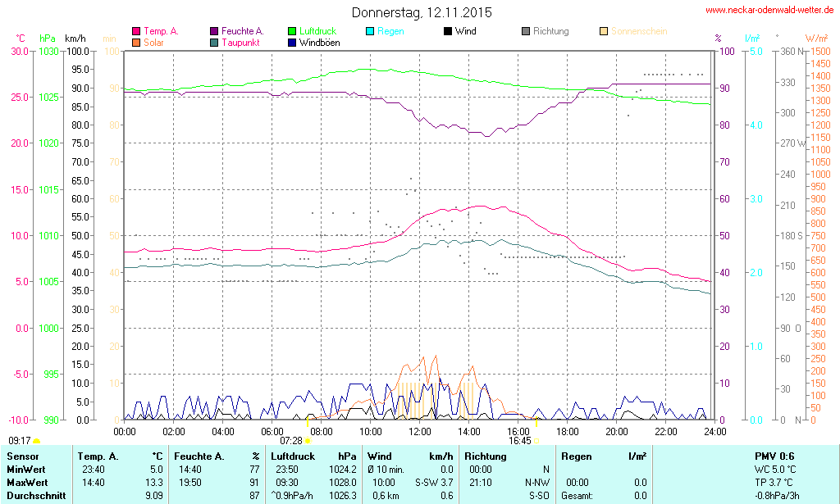Click the pale Sonnenschein legend square
This screenshot has width=840, height=504.
(x=604, y=32)
